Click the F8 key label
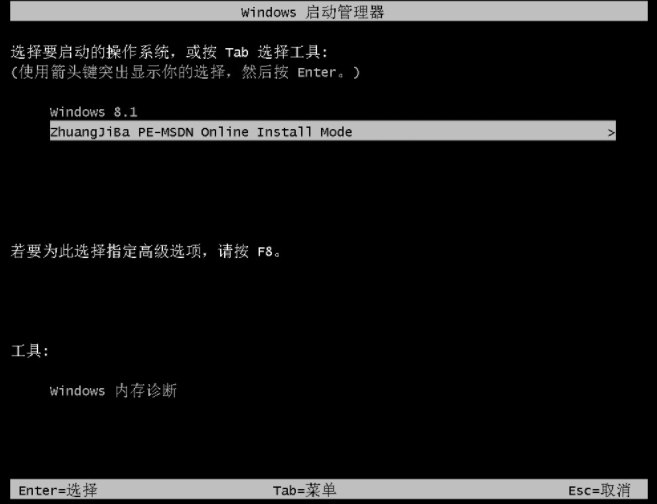Image resolution: width=657 pixels, height=504 pixels. click(x=265, y=252)
